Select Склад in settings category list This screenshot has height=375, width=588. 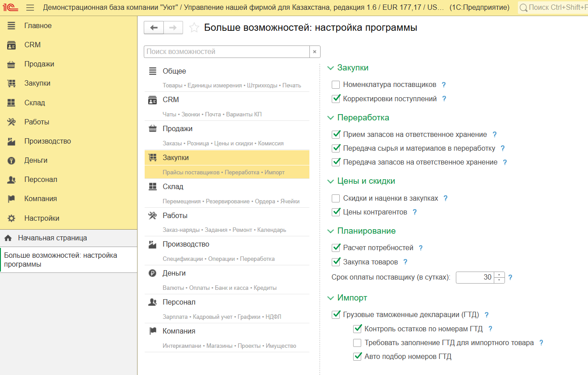pos(172,187)
